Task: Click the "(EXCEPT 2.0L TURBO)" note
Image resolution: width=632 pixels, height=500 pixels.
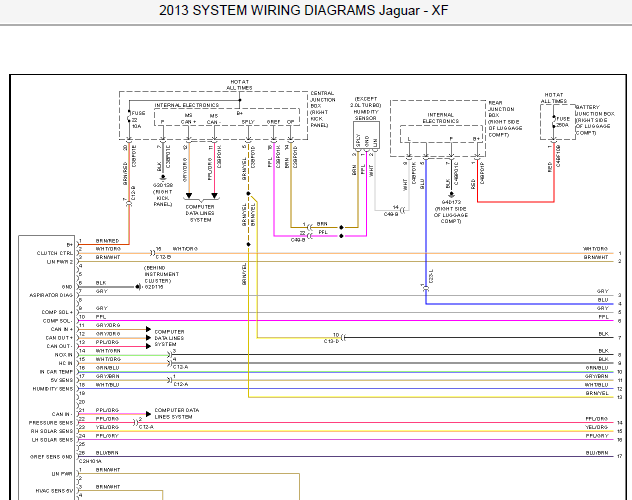Action: click(x=366, y=102)
